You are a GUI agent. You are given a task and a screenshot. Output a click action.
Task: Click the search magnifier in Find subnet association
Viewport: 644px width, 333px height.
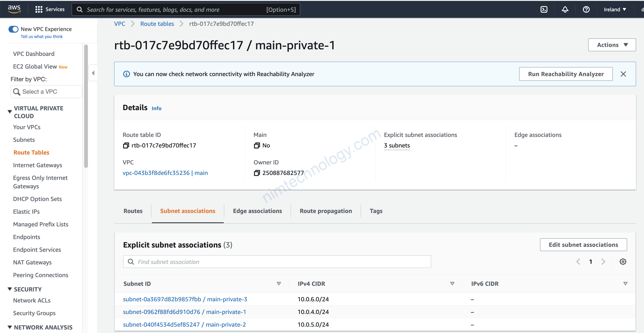[x=131, y=262]
